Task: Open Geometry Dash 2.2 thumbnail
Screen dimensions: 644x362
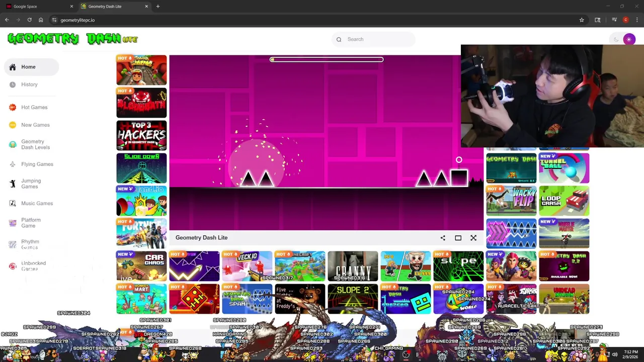Action: click(564, 266)
